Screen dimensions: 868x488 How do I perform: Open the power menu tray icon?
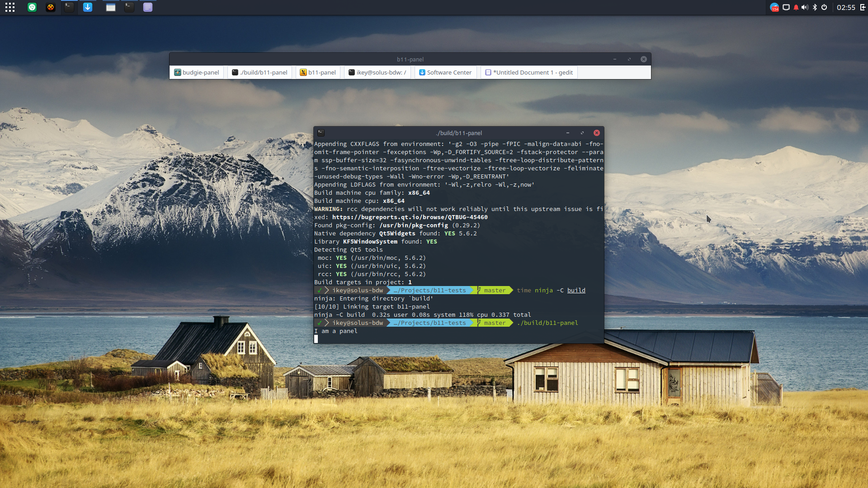(824, 7)
